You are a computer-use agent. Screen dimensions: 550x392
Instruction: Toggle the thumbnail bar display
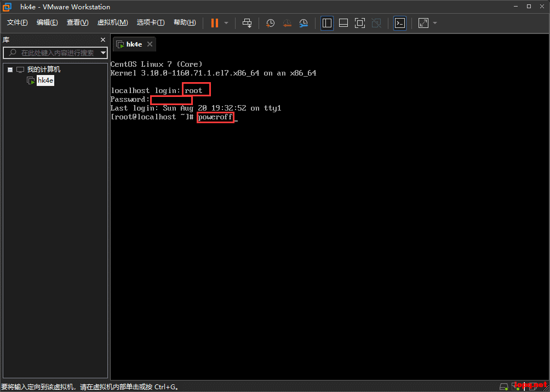click(344, 22)
